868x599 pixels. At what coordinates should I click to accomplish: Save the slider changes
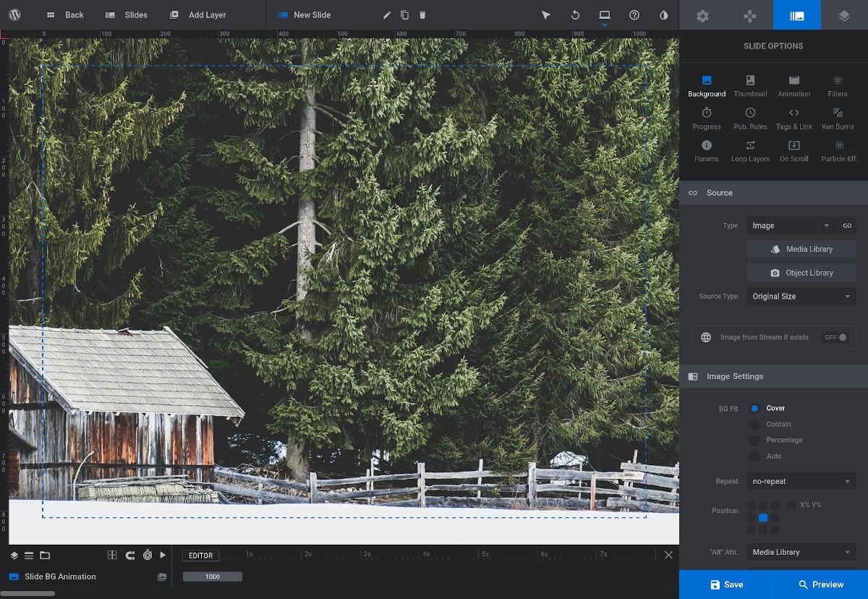tap(726, 585)
